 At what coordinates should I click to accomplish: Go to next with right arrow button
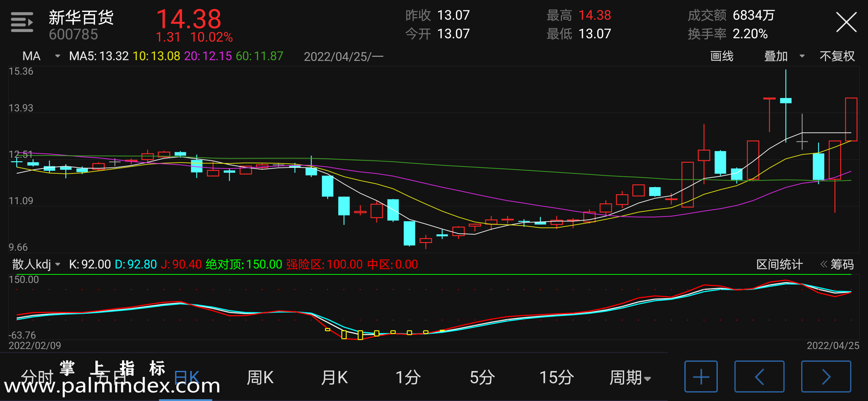[826, 376]
